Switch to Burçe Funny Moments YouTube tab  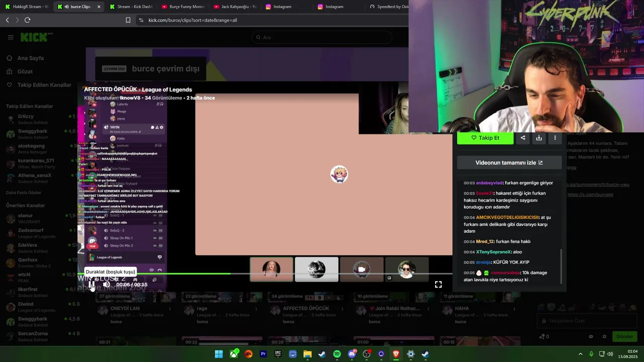coord(183,7)
